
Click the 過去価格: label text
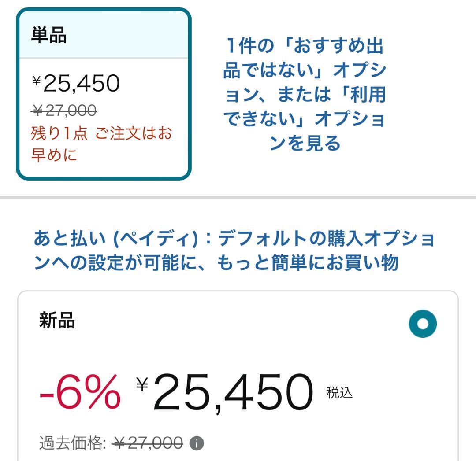(73, 443)
